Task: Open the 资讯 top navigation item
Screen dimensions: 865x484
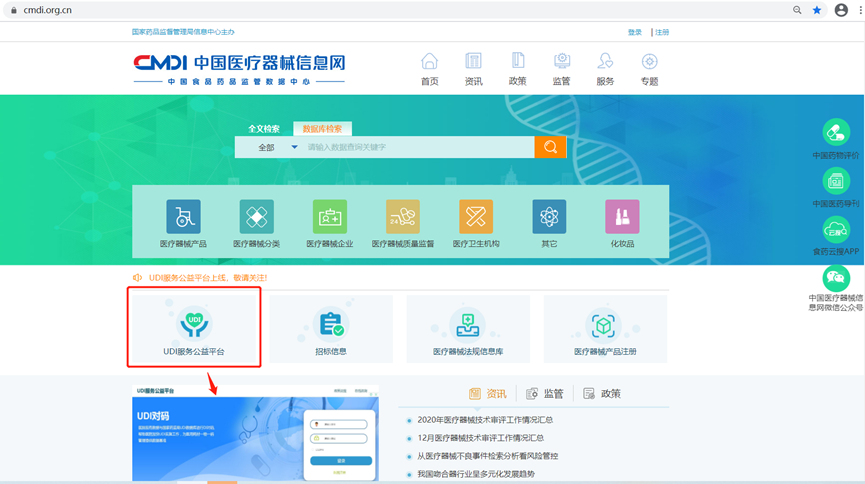Action: coord(473,68)
